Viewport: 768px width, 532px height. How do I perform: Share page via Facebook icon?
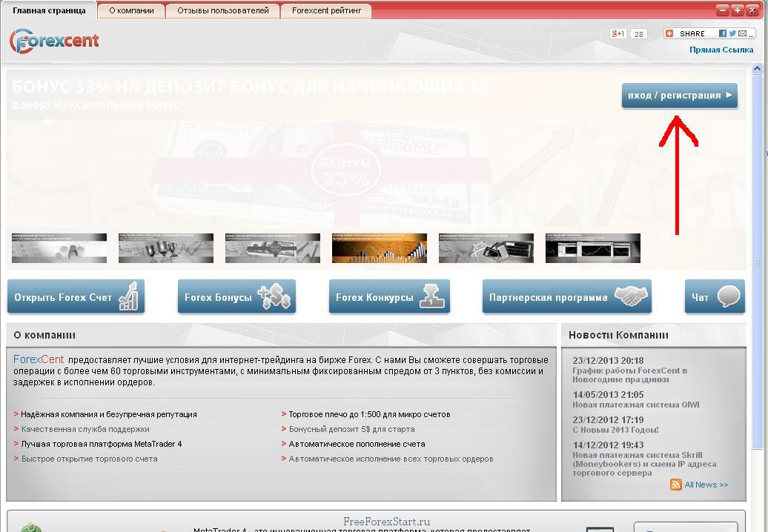722,34
